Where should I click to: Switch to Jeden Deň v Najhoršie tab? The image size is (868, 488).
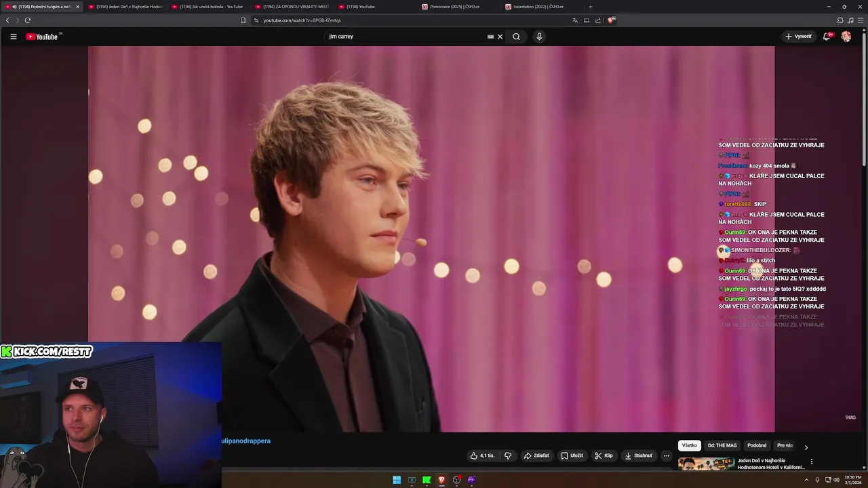tap(125, 7)
